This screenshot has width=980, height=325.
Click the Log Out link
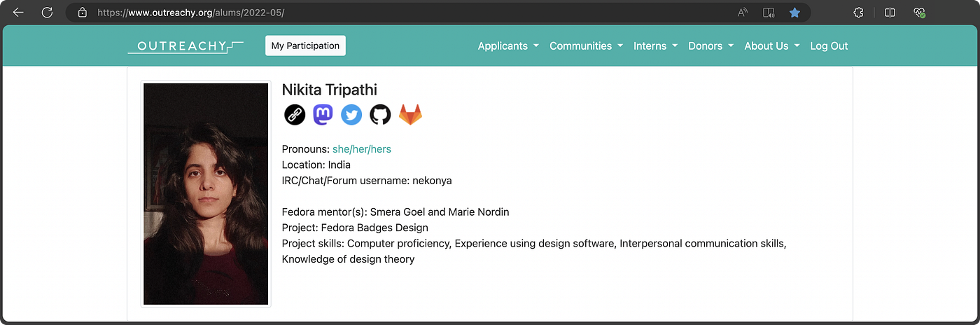829,46
